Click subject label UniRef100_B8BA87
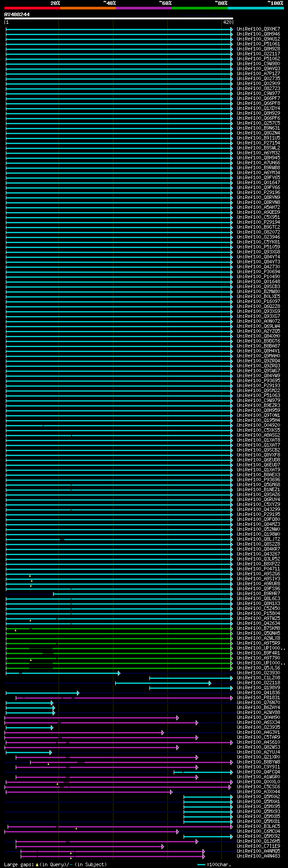Image resolution: width=288 pixels, height=868 pixels. (258, 346)
